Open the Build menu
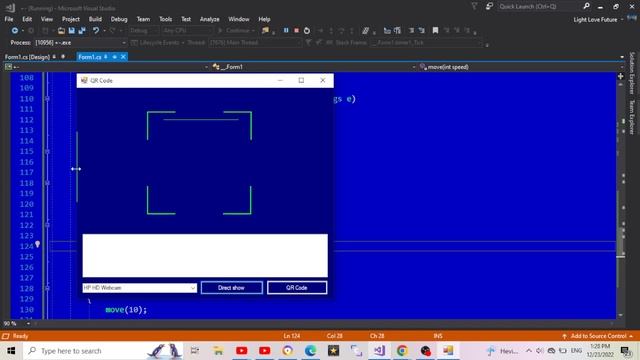 95,19
